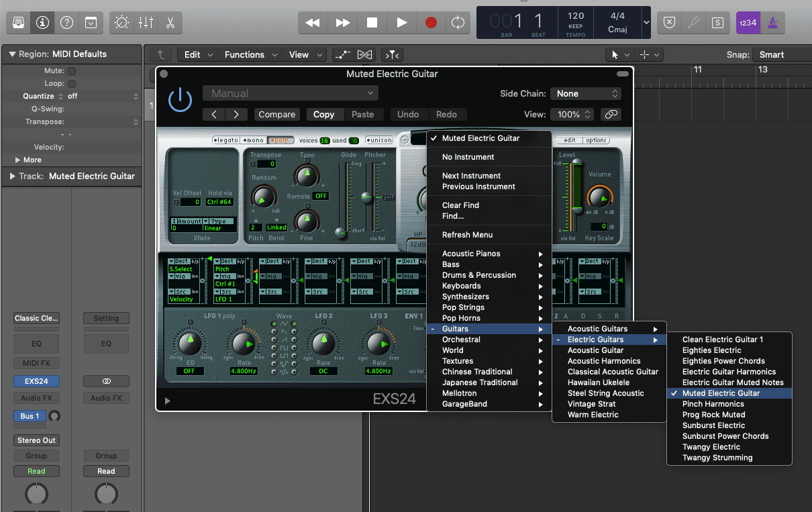Open the View 100% zoom dropdown
812x512 pixels.
tap(572, 114)
